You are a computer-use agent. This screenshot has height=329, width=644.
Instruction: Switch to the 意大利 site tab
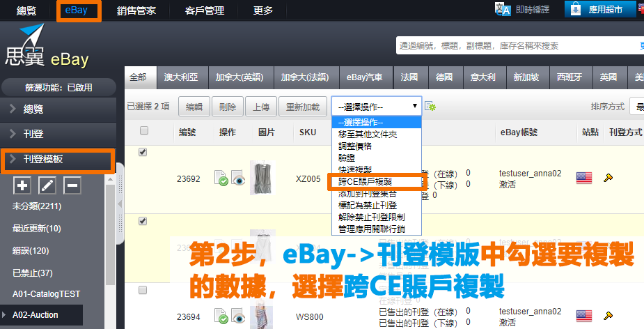483,77
